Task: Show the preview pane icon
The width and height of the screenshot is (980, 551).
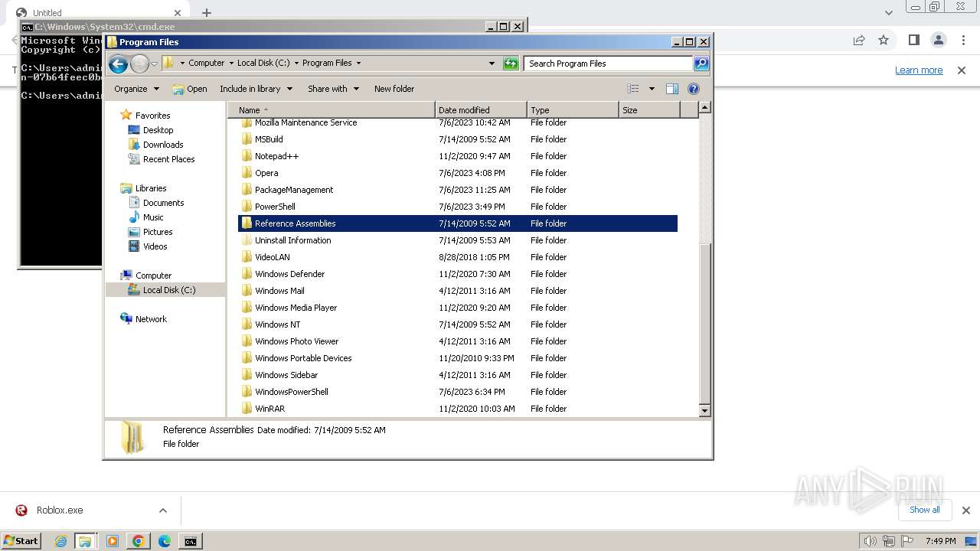Action: (x=672, y=89)
